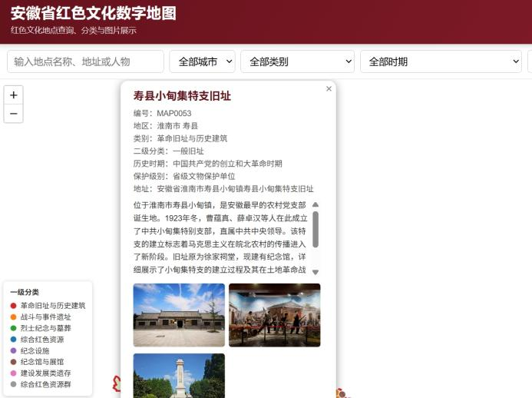Image resolution: width=532 pixels, height=398 pixels.
Task: Zoom out with the minus button
Action: [14, 114]
